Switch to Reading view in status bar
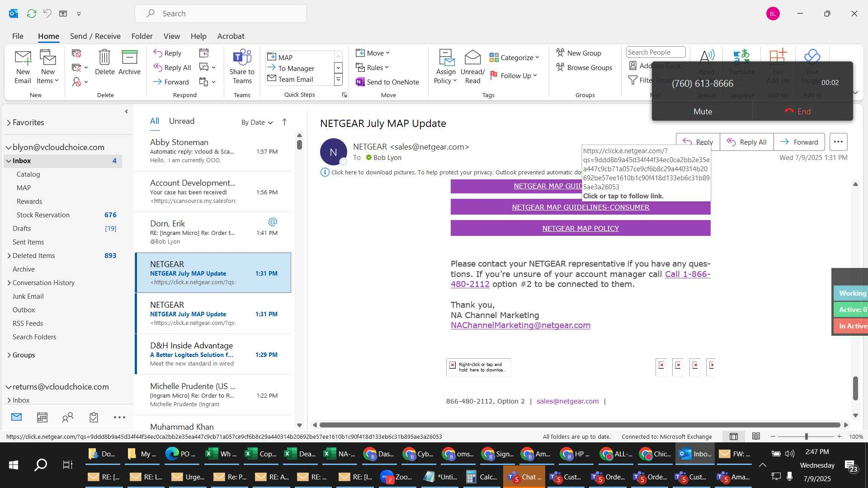The width and height of the screenshot is (868, 488). coord(756,436)
